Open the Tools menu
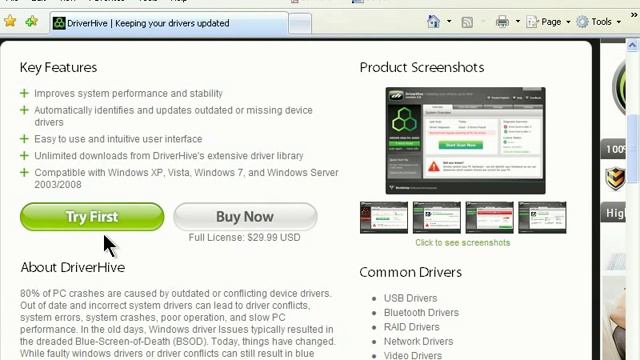640x360 pixels. [598, 22]
